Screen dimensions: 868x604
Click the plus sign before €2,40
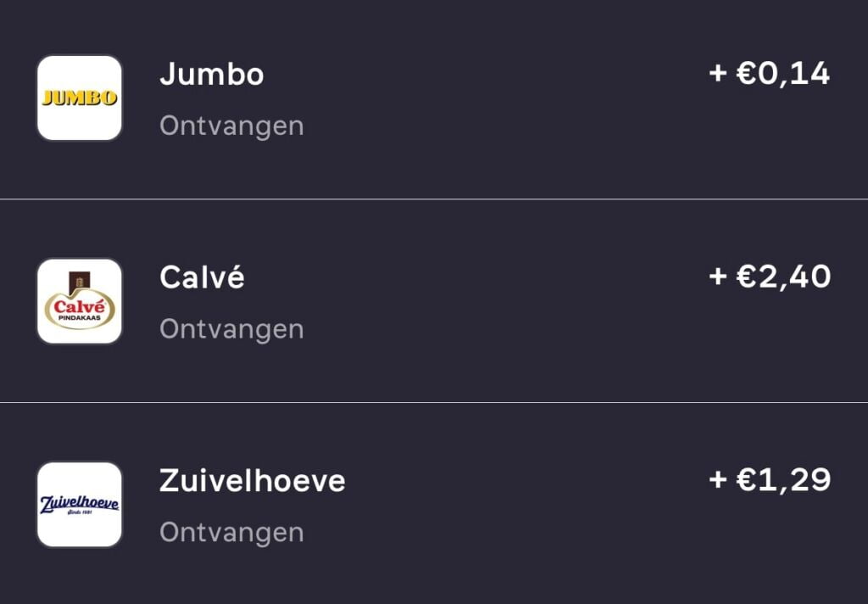click(x=718, y=277)
